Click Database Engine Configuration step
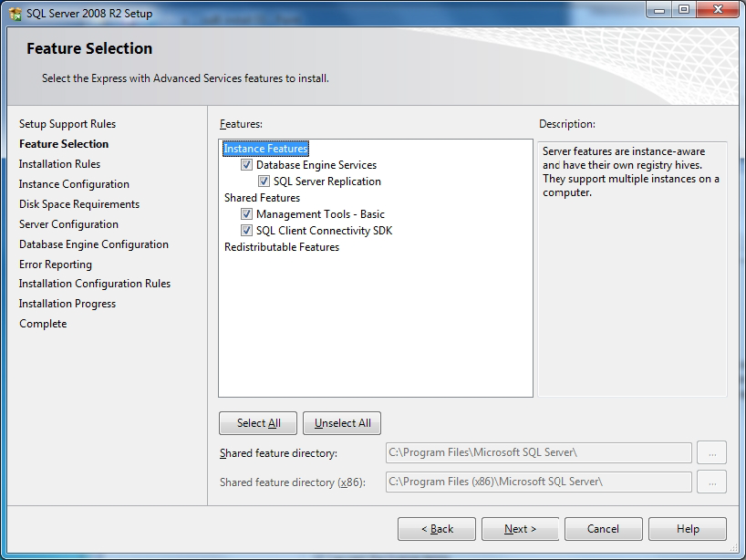This screenshot has height=560, width=746. [94, 244]
